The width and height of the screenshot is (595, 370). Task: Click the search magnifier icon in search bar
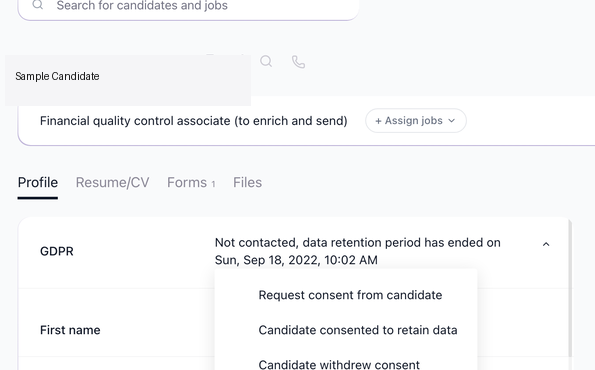(38, 5)
